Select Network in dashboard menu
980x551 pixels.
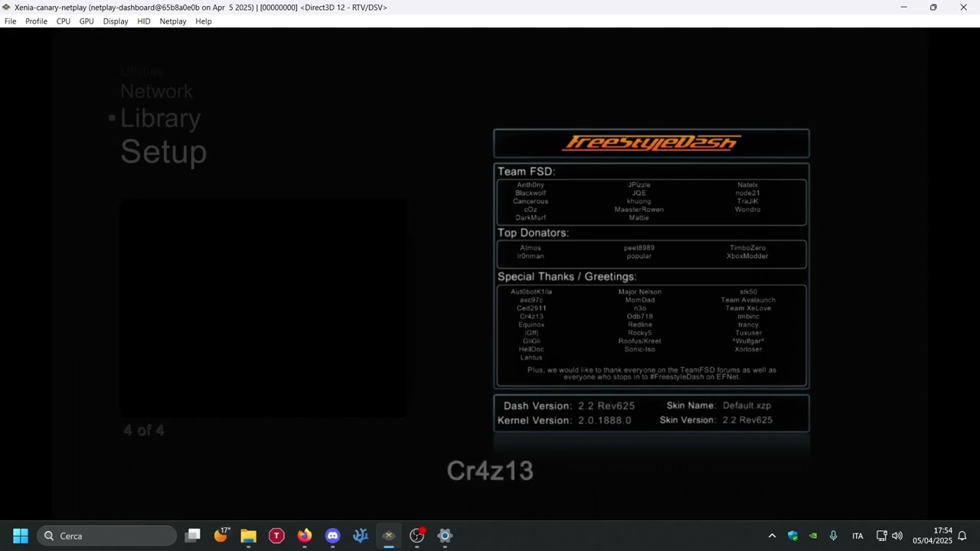[156, 91]
